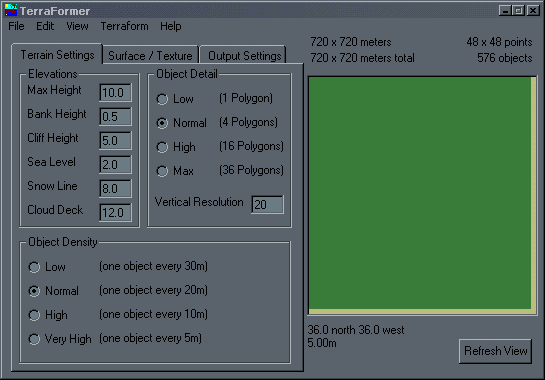Click the Max Height input field
Screen dimensions: 545x380
pos(115,92)
